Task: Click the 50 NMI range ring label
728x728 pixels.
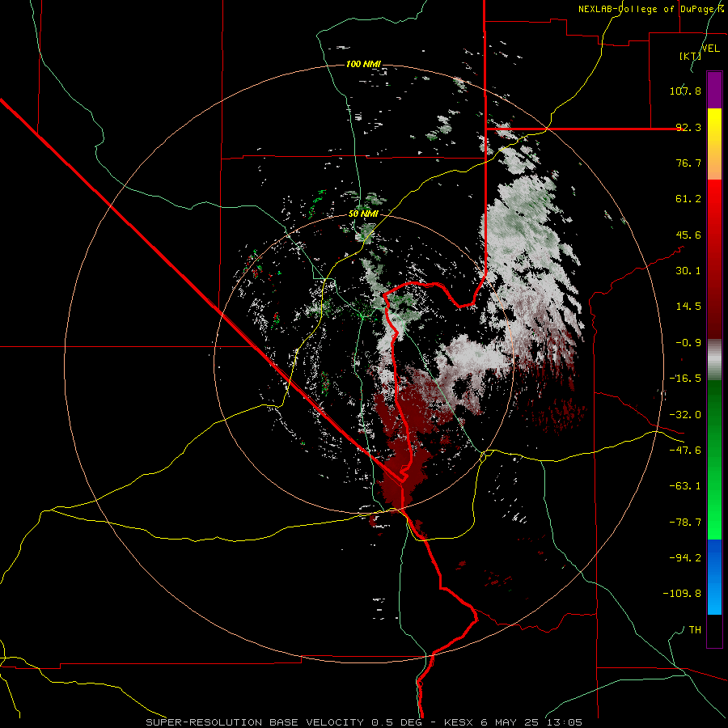Action: point(363,214)
